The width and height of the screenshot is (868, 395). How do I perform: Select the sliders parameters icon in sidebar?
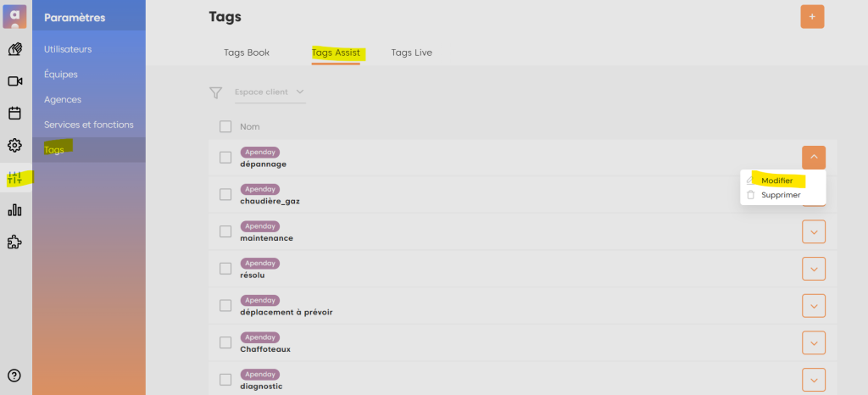click(14, 178)
